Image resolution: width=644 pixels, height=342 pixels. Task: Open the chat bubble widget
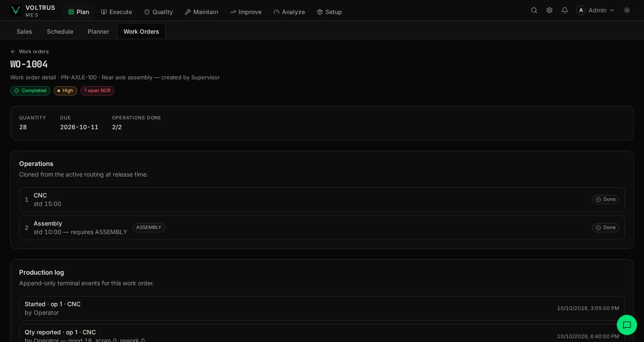pos(627,325)
